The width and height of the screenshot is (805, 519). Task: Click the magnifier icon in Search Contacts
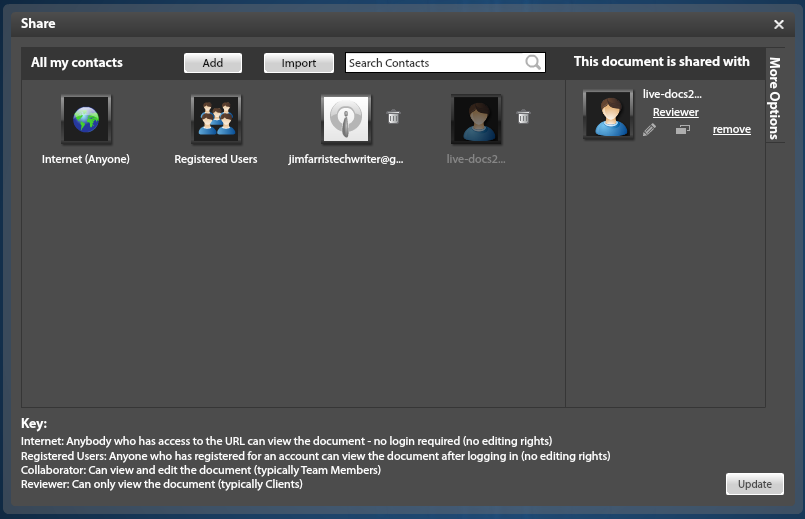click(534, 63)
